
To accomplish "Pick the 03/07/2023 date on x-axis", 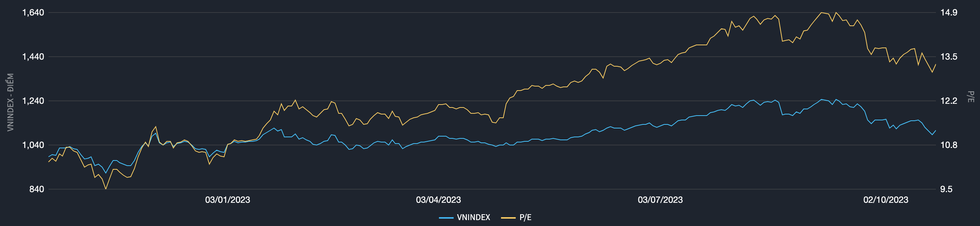I will (660, 200).
